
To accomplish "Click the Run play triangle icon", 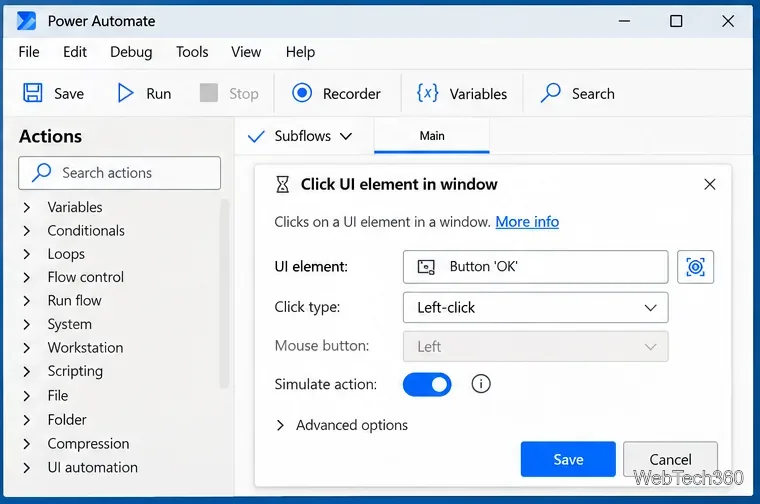I will pos(125,93).
